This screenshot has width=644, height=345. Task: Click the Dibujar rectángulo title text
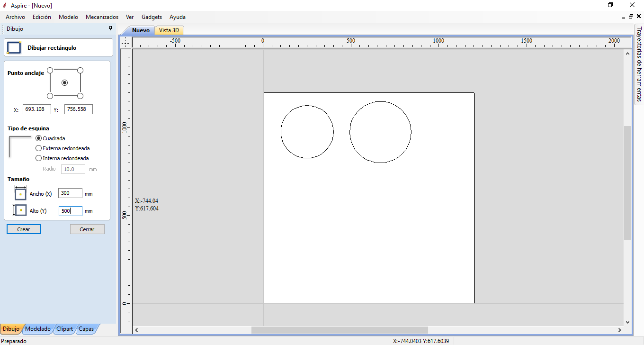click(52, 48)
